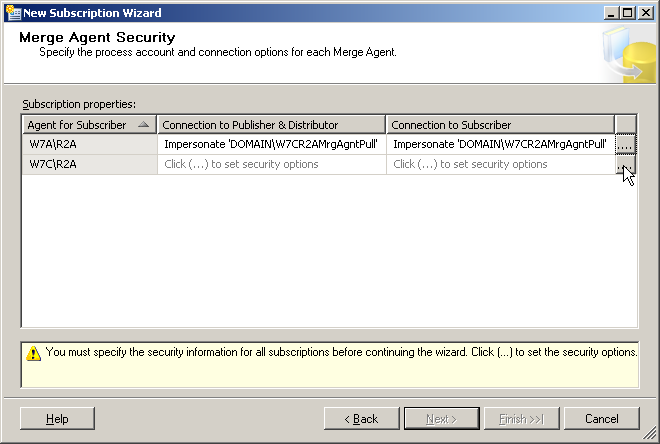Click the yellow warning triangle icon
This screenshot has height=444, width=660.
click(33, 353)
